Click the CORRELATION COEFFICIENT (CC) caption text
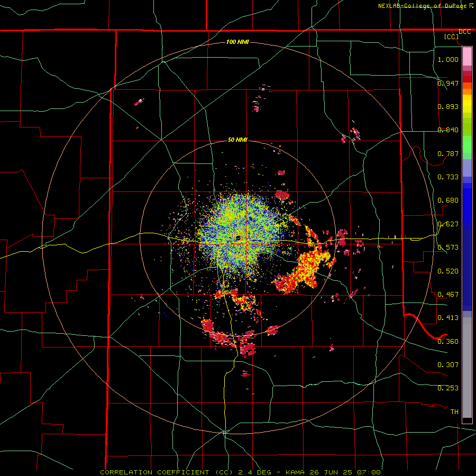Image resolution: width=476 pixels, height=476 pixels. (x=167, y=472)
